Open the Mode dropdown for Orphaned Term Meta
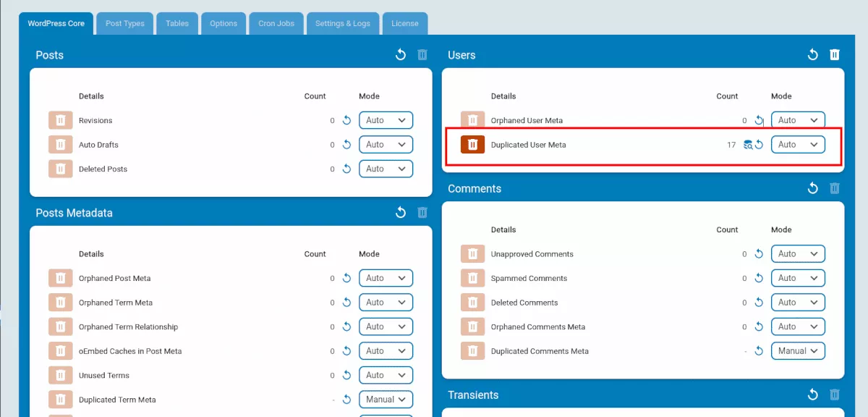Image resolution: width=868 pixels, height=417 pixels. pos(386,303)
